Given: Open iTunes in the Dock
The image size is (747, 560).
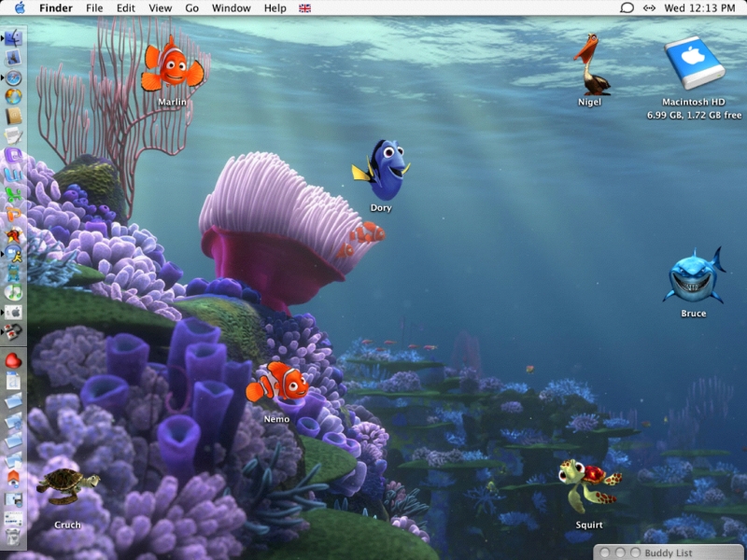Looking at the screenshot, I should point(13,291).
